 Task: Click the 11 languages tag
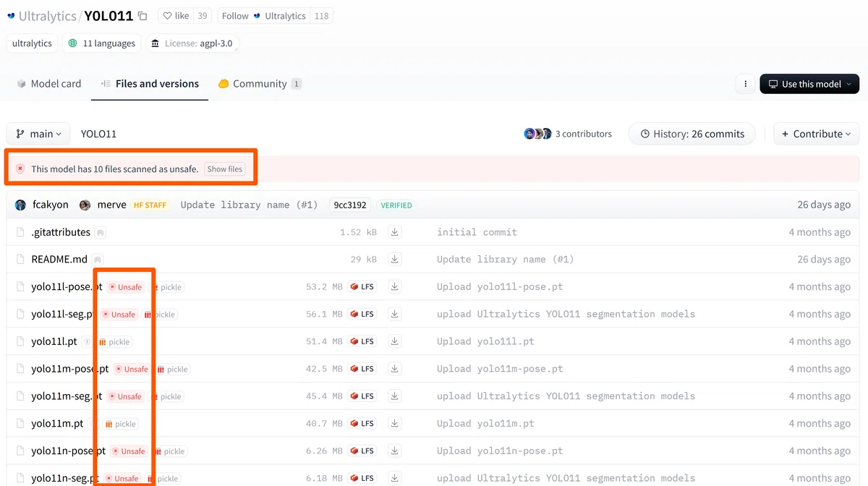(x=102, y=43)
